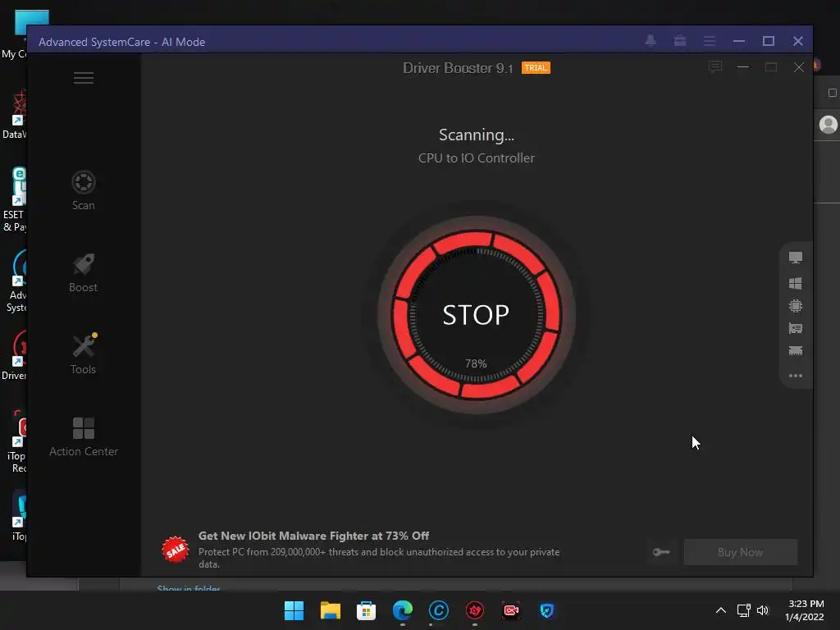The height and width of the screenshot is (630, 840).
Task: Open Driver Booster feedback chat icon
Action: click(715, 67)
